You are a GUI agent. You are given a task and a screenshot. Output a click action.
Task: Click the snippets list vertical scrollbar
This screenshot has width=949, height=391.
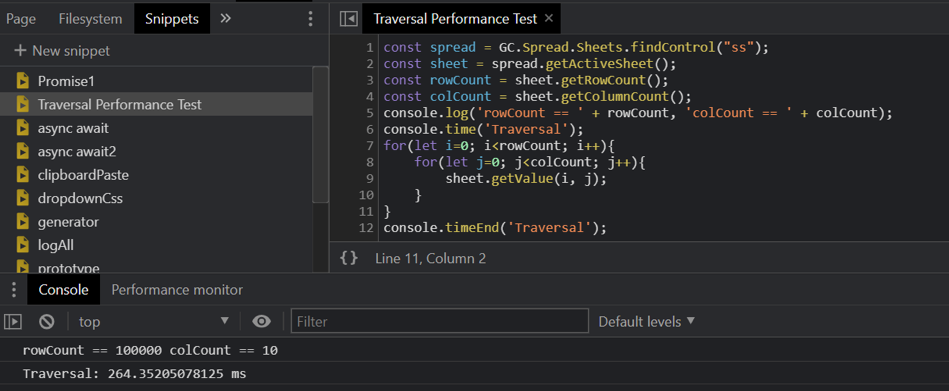[x=320, y=134]
